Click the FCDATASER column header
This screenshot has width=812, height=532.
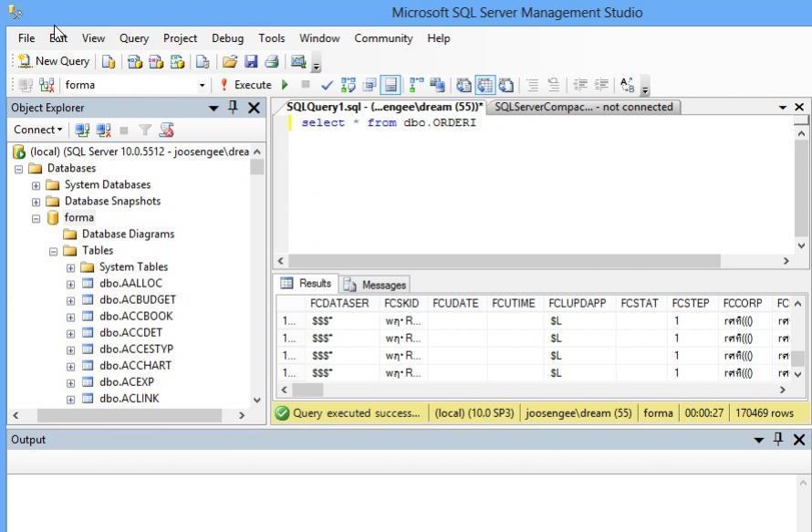pos(339,304)
